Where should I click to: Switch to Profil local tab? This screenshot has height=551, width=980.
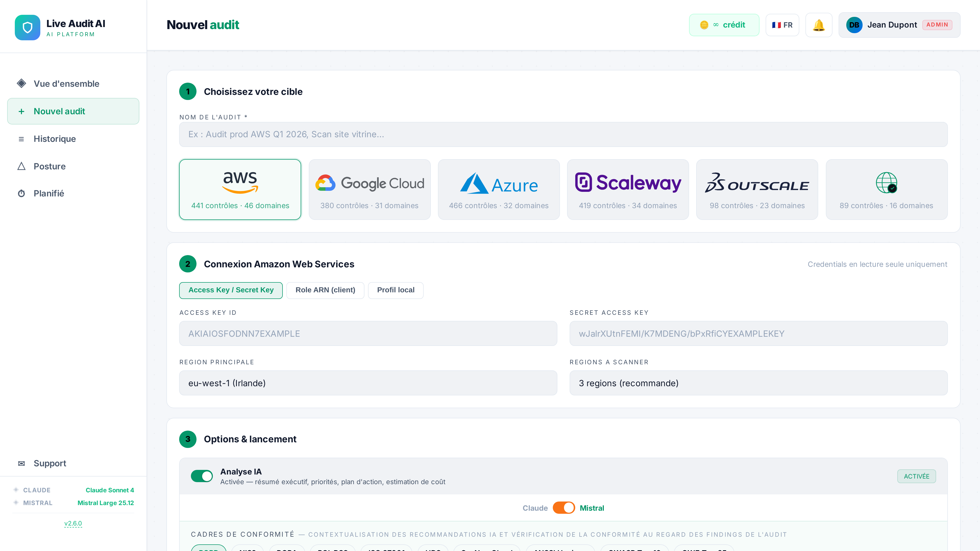point(396,290)
